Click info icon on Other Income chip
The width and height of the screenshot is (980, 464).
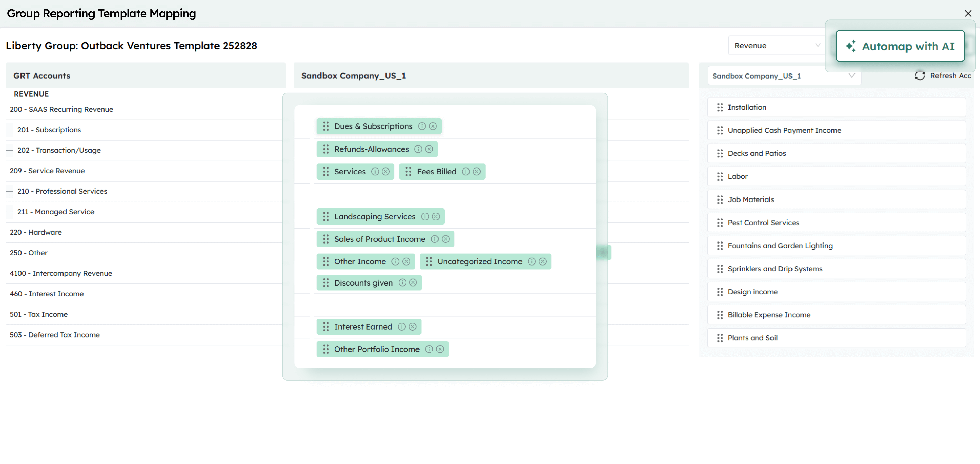tap(395, 261)
